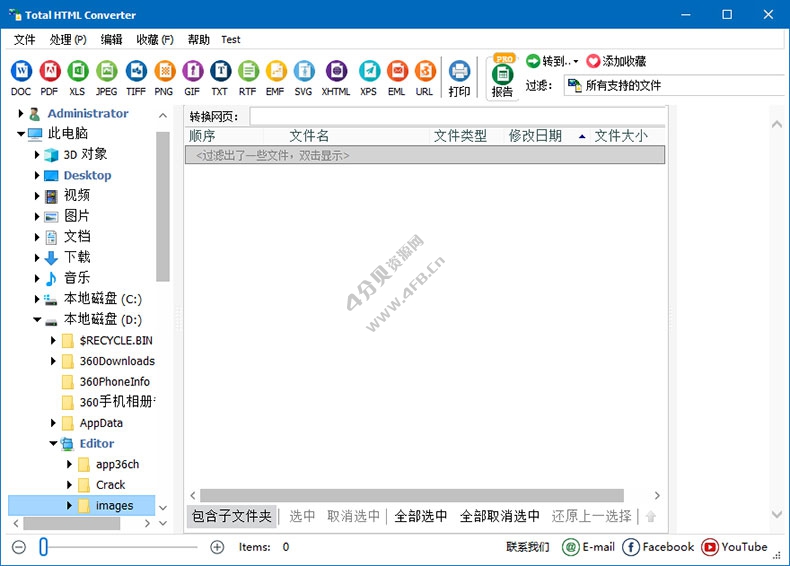
Task: Convert to EML format
Action: tap(397, 78)
